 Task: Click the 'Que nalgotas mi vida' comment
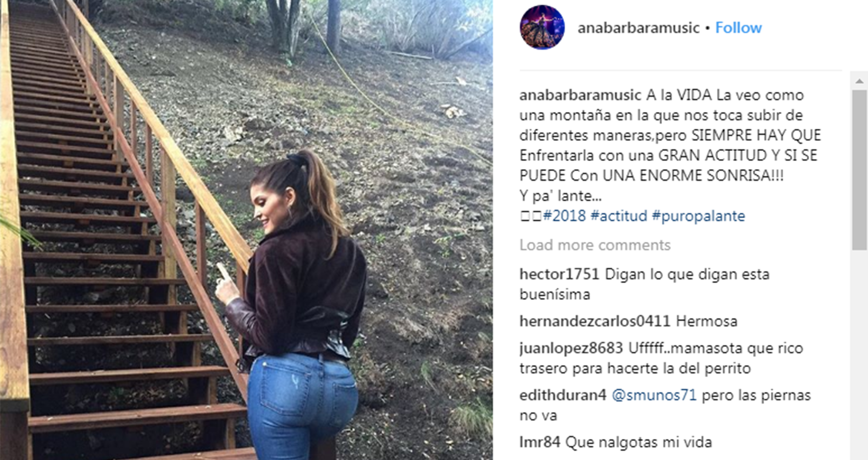tap(638, 443)
